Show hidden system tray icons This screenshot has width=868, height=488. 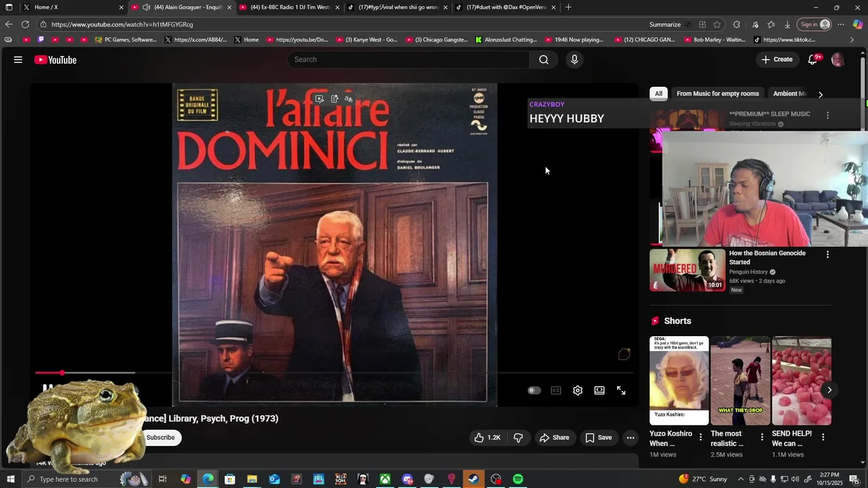point(741,479)
